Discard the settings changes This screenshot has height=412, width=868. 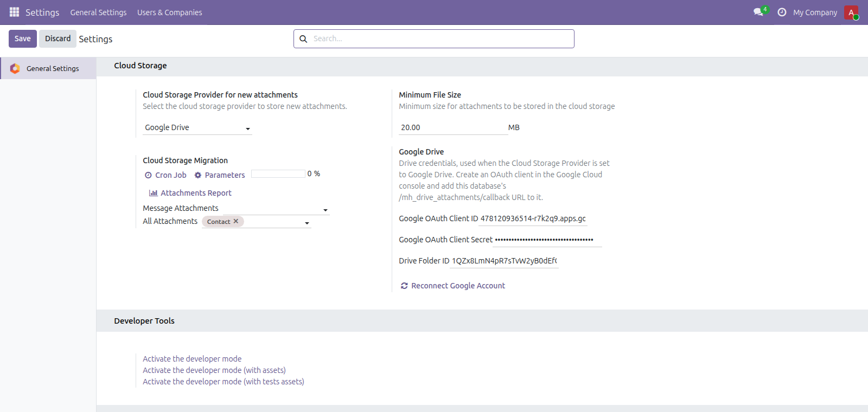coord(58,38)
